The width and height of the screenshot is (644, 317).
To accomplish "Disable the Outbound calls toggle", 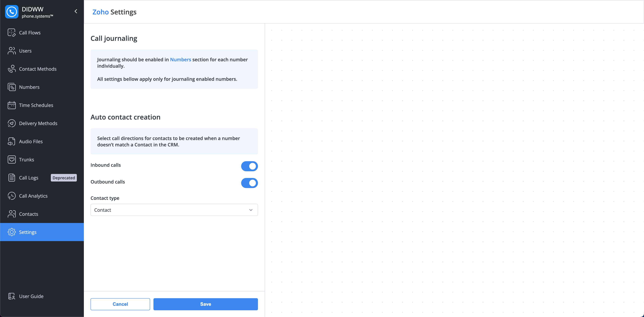I will tap(249, 183).
